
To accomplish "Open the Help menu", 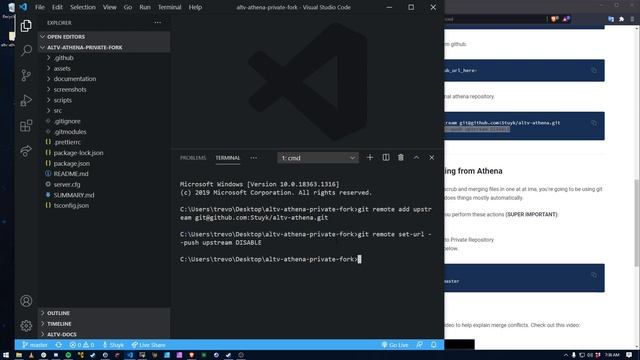I will pos(195,7).
